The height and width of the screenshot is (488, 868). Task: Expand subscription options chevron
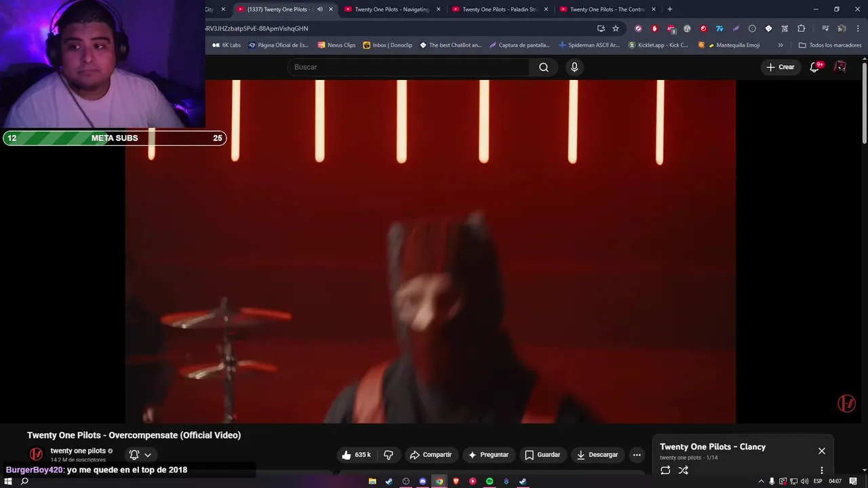click(x=147, y=455)
